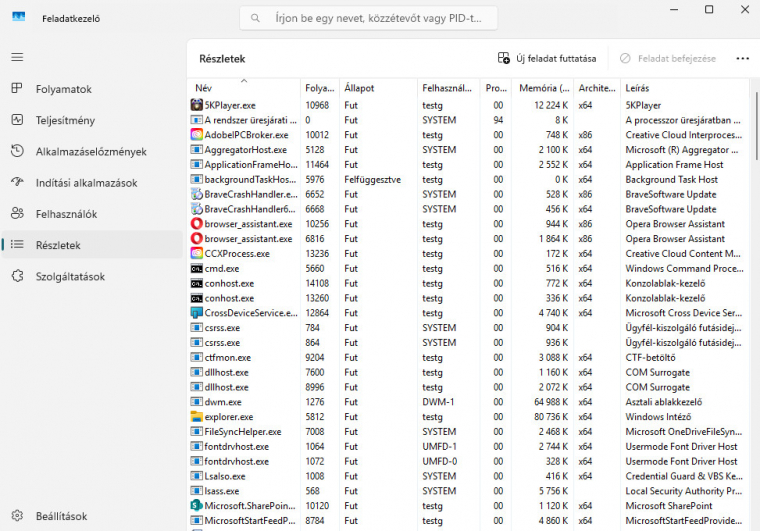Click the Microsoft.SharePoin... icon
The height and width of the screenshot is (531, 760).
click(x=196, y=505)
